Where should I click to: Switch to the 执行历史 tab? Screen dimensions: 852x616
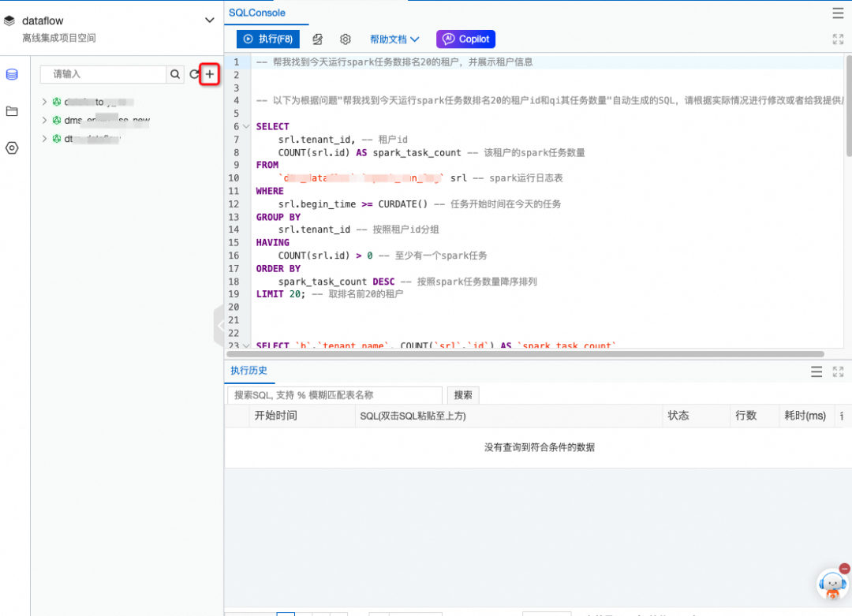click(x=248, y=371)
